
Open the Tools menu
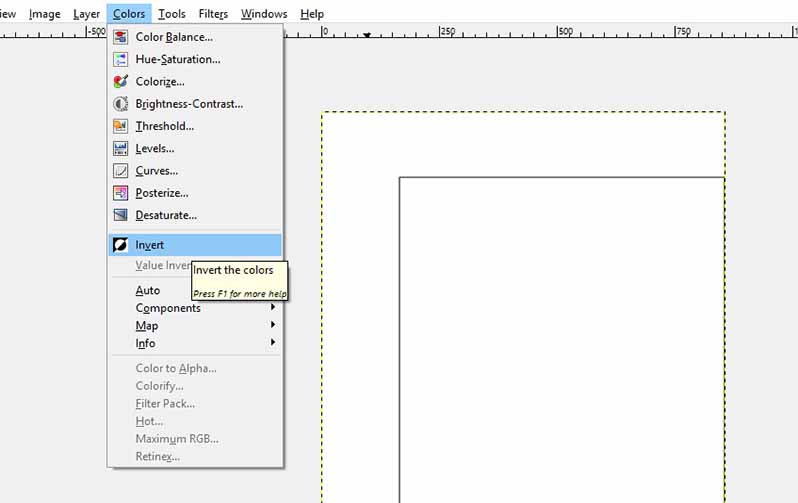(x=172, y=14)
